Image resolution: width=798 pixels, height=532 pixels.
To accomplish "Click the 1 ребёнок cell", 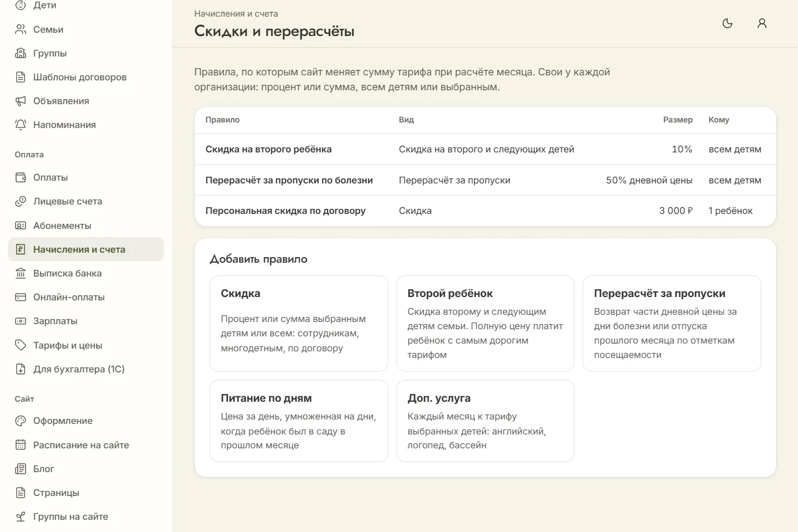I will click(x=730, y=211).
